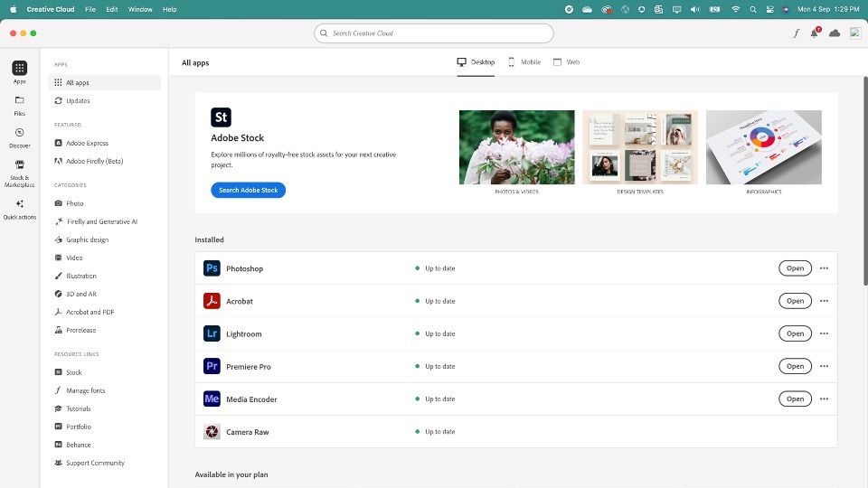Click the fonts icon in header
868x488 pixels.
pyautogui.click(x=796, y=33)
